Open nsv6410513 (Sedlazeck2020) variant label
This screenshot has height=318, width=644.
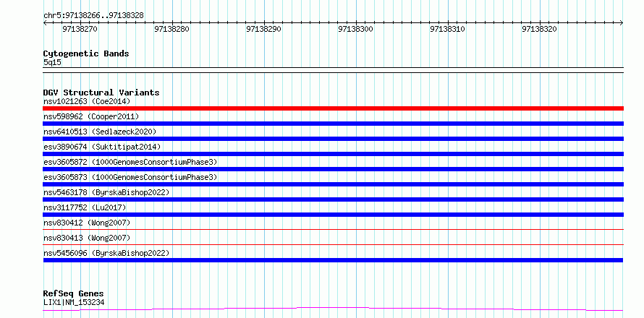coord(100,132)
